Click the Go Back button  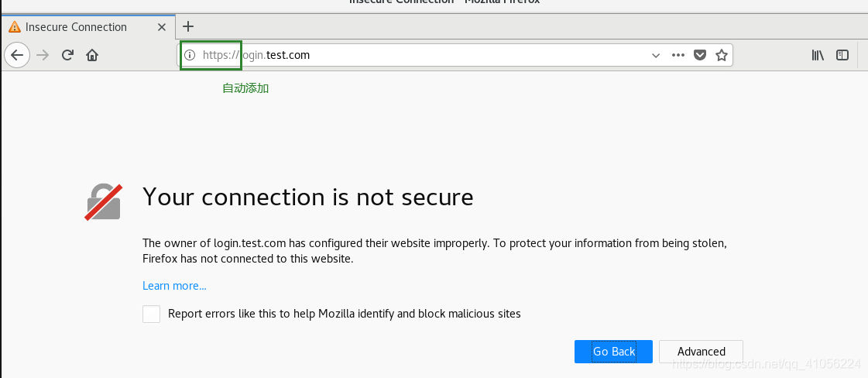pyautogui.click(x=613, y=352)
